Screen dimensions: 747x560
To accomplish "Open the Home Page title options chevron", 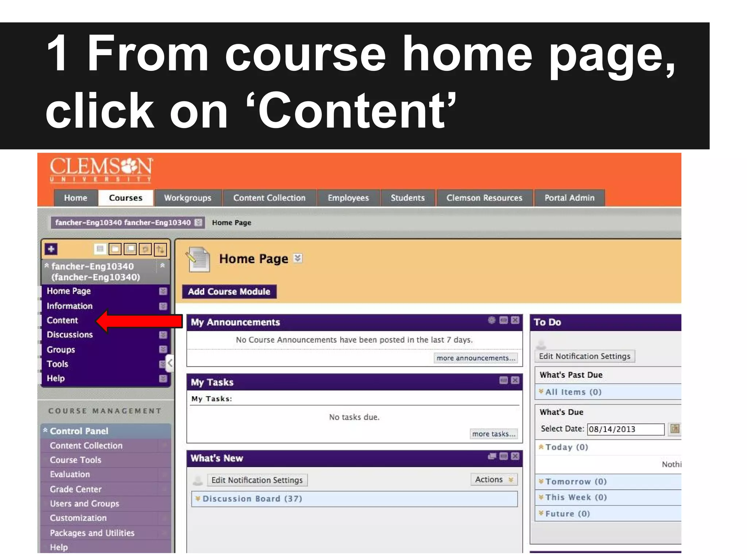I will [x=298, y=258].
